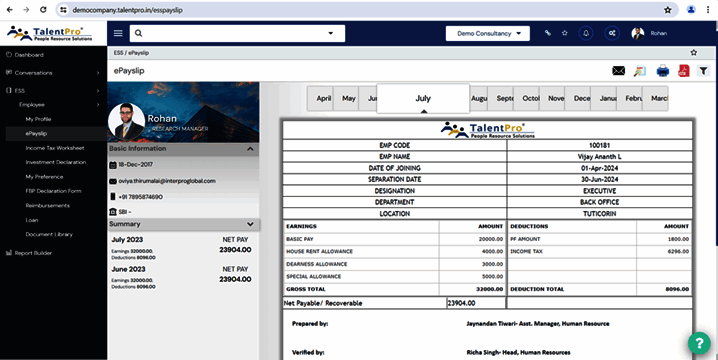This screenshot has width=718, height=360.
Task: Toggle sidebar with hamburger menu icon
Action: click(x=118, y=33)
